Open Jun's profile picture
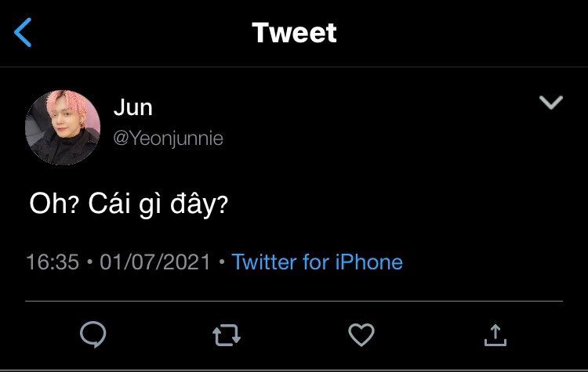Image resolution: width=588 pixels, height=372 pixels. (63, 127)
